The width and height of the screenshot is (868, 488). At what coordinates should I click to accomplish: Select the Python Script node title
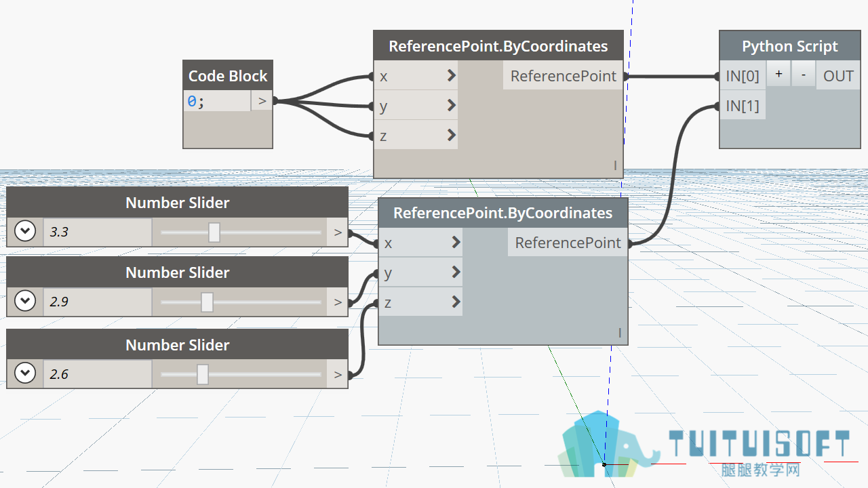point(790,46)
